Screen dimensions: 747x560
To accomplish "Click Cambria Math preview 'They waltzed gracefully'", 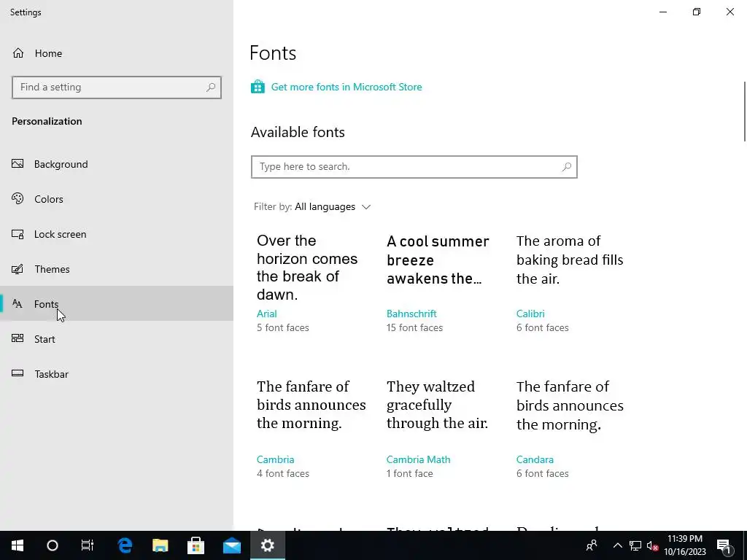I will point(438,404).
